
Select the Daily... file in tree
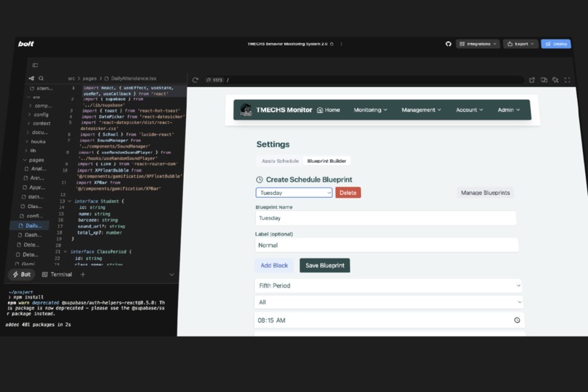coord(30,226)
